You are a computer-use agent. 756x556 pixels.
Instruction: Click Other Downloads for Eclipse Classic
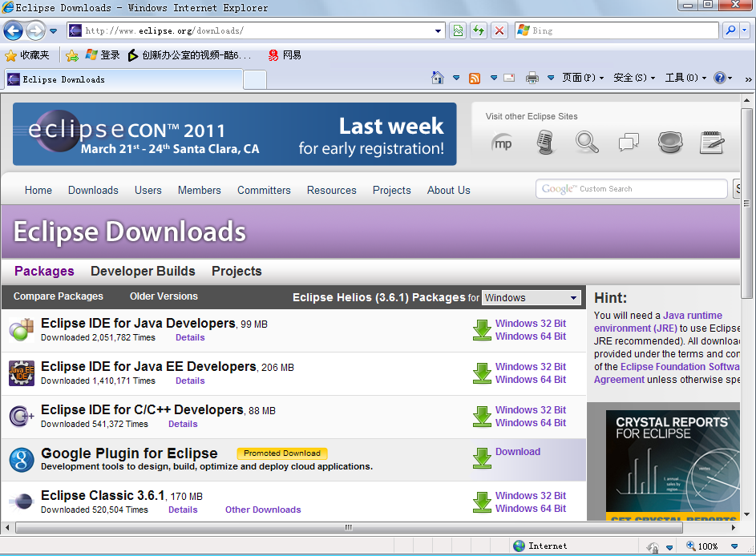[263, 510]
